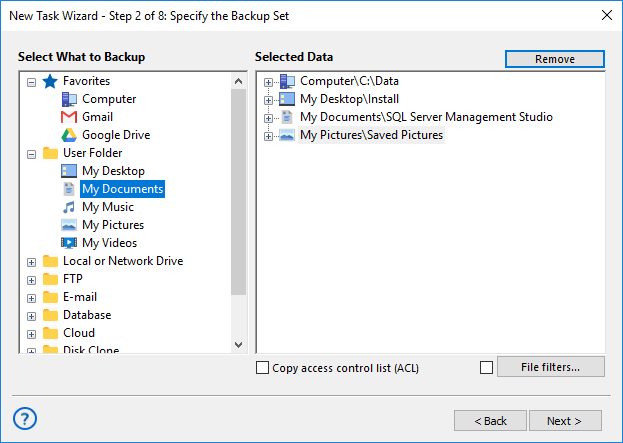
Task: Click the My Pictures icon in left tree
Action: [69, 225]
